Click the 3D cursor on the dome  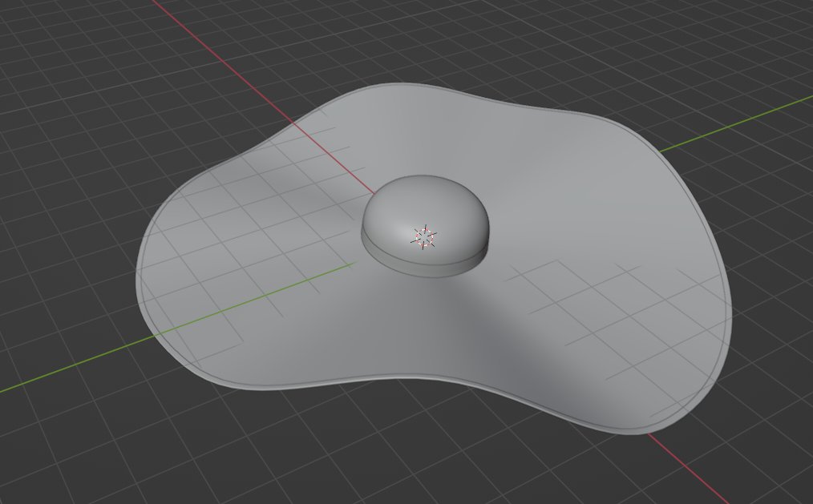click(x=424, y=236)
